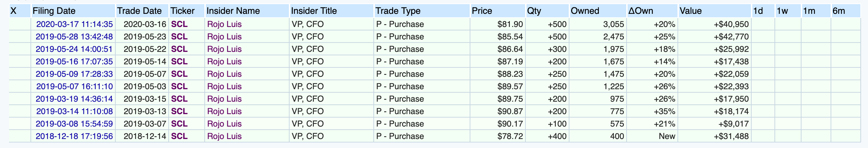This screenshot has height=148, width=868.
Task: Click the ΔOwn column header
Action: pos(641,11)
